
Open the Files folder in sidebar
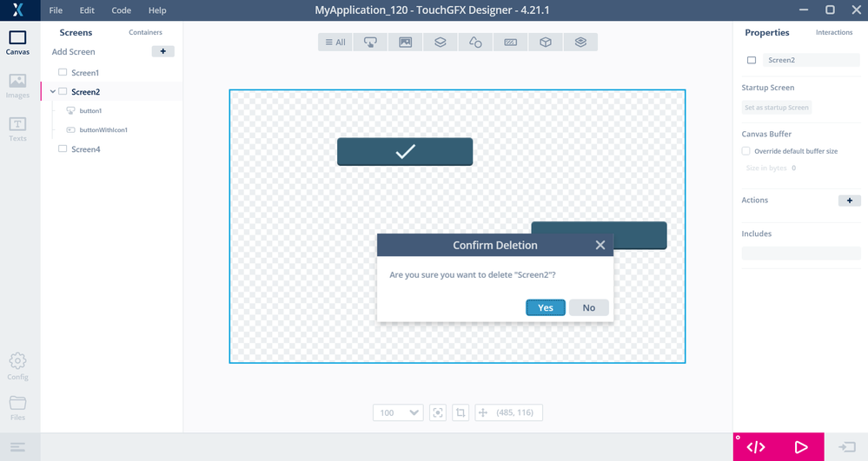17,408
